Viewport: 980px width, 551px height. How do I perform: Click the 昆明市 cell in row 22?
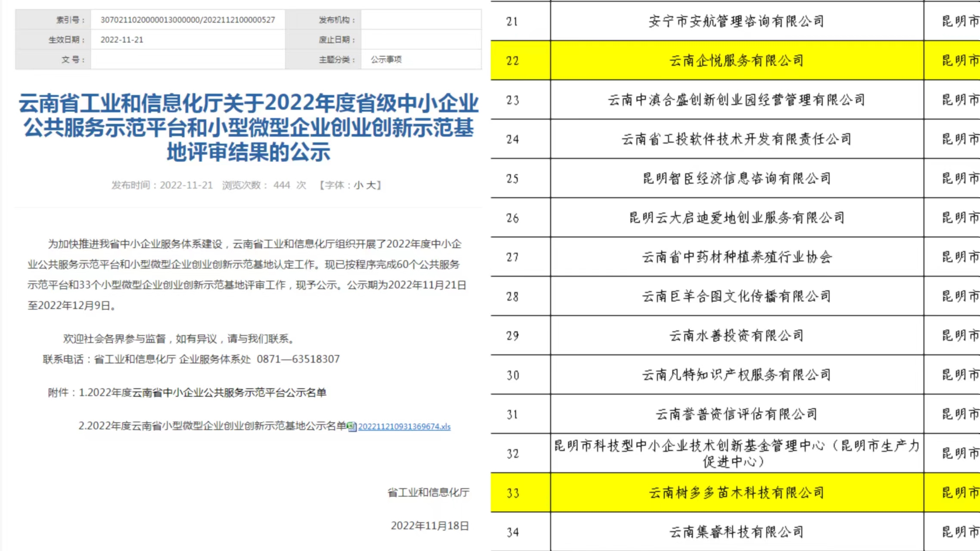(952, 60)
